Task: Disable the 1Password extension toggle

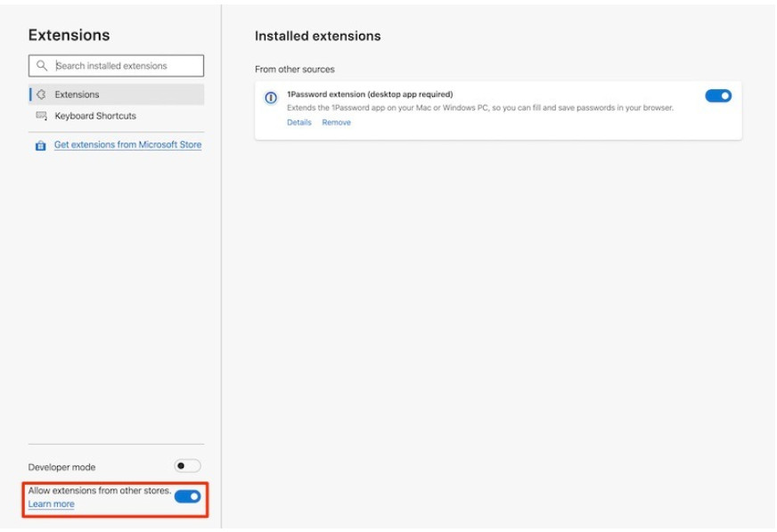Action: 718,95
